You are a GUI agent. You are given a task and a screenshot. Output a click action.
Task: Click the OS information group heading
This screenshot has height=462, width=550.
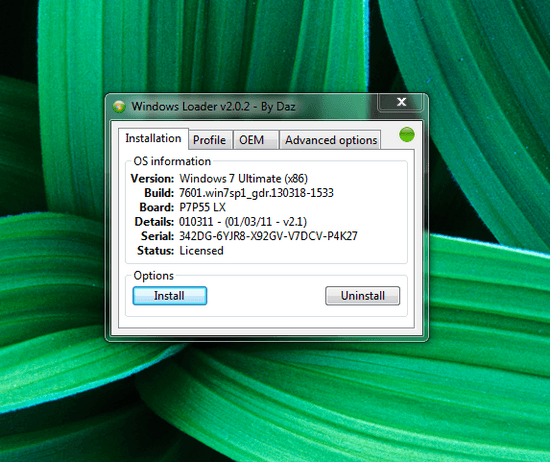[x=172, y=161]
